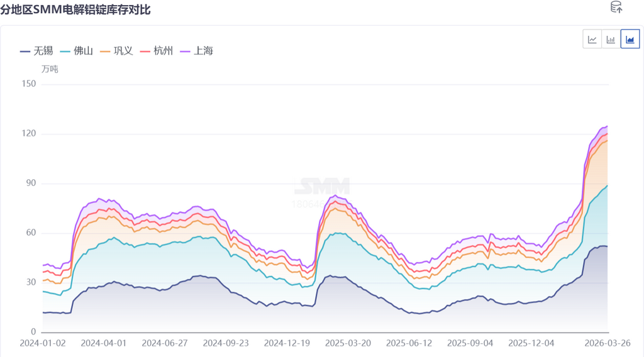The image size is (644, 357).
Task: Click the 150 y-axis value label
Action: 29,84
